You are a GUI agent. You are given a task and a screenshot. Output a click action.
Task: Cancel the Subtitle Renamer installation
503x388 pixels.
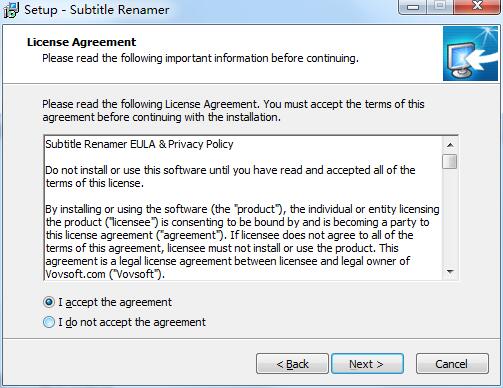tap(452, 364)
